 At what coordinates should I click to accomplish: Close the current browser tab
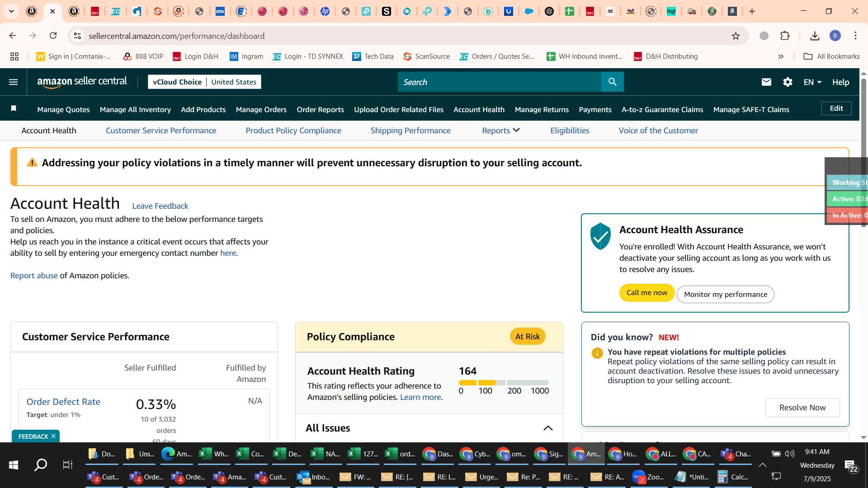pos(52,11)
